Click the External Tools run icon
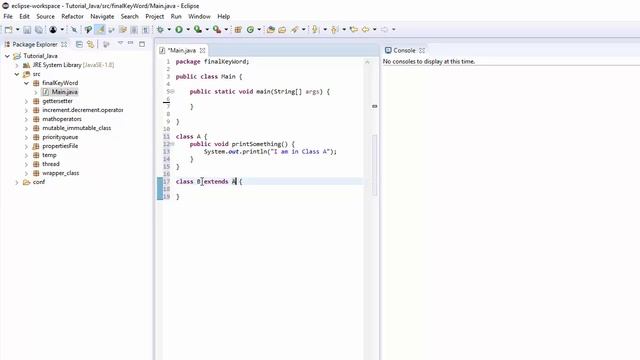Image resolution: width=640 pixels, height=360 pixels. [x=217, y=29]
